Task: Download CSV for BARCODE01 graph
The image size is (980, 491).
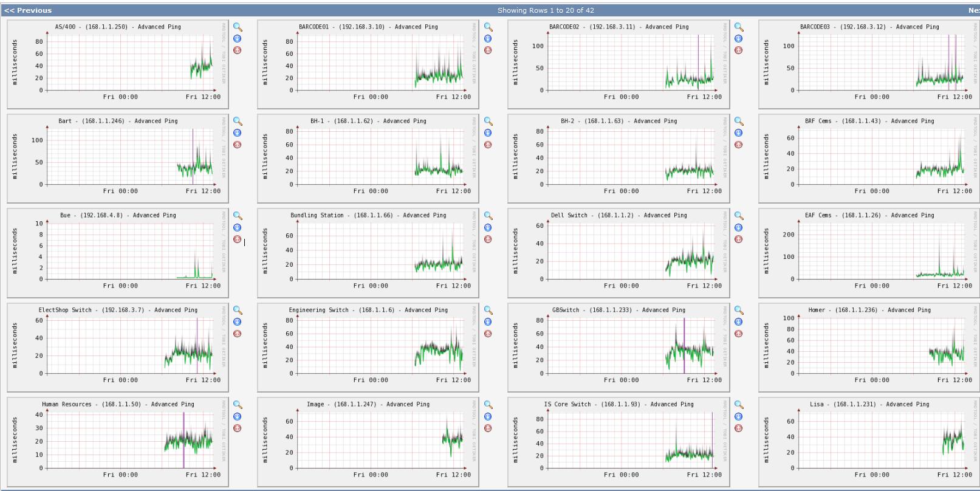Action: (x=488, y=39)
